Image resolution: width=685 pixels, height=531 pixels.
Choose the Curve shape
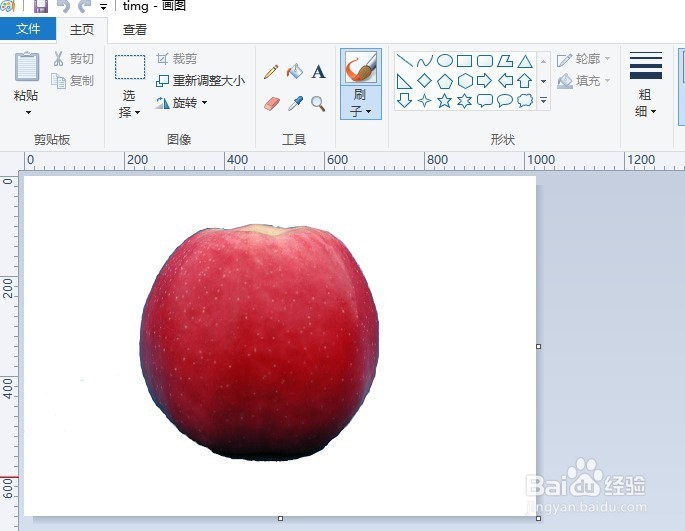pos(424,60)
